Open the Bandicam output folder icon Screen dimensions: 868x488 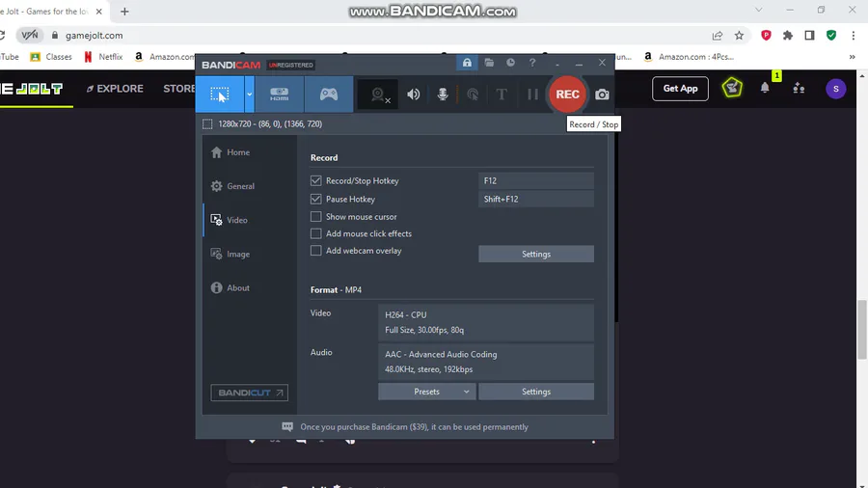click(x=489, y=63)
